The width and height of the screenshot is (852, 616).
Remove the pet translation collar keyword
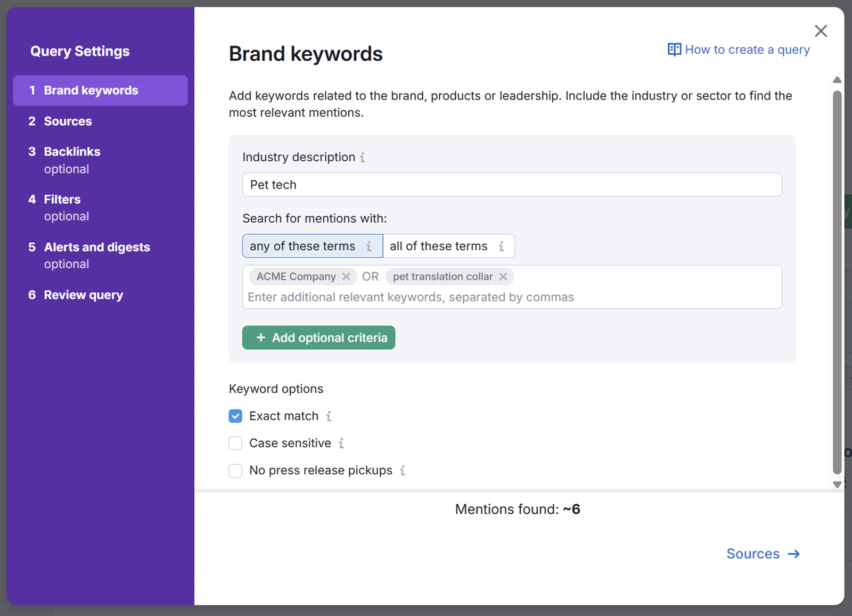click(503, 276)
